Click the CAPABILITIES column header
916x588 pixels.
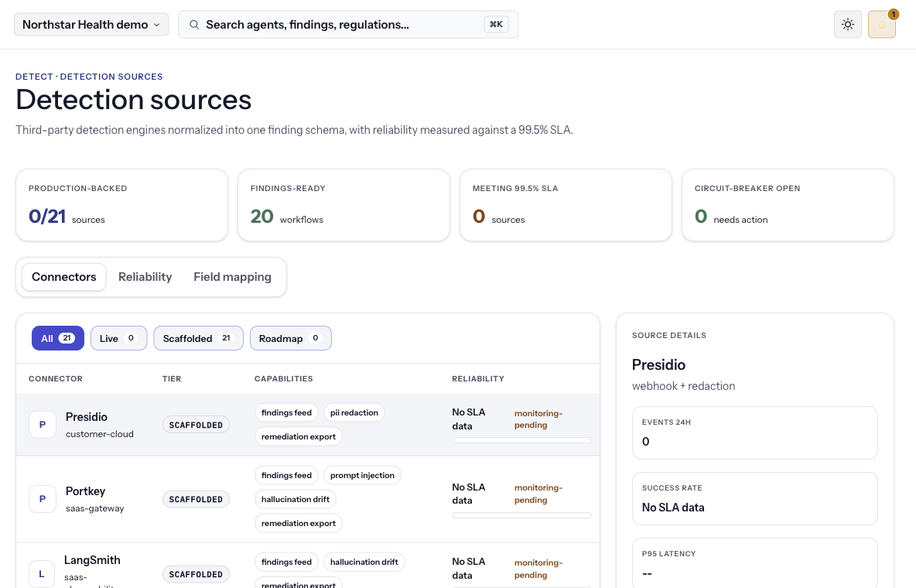[x=283, y=379]
